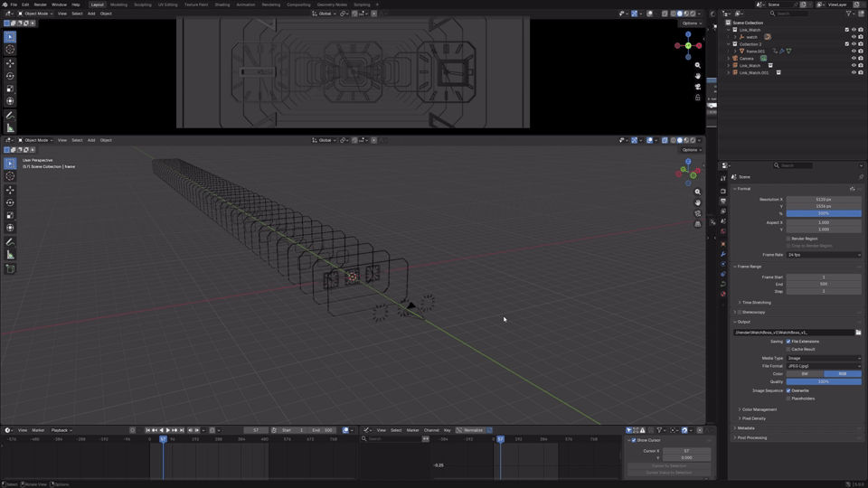Click Options button in lower viewport
The image size is (868, 488).
click(692, 150)
